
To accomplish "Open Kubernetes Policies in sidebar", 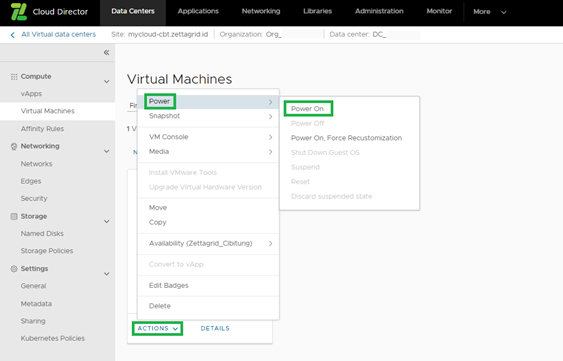I will (53, 338).
